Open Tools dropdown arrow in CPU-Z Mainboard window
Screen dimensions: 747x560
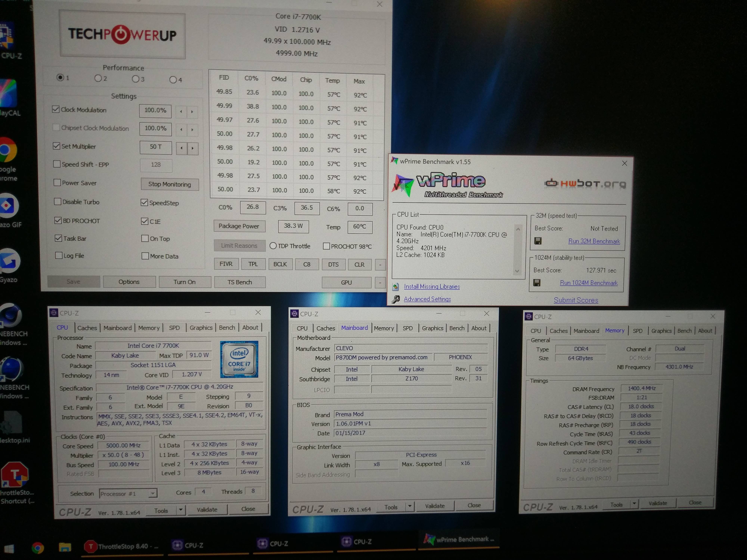pyautogui.click(x=410, y=506)
